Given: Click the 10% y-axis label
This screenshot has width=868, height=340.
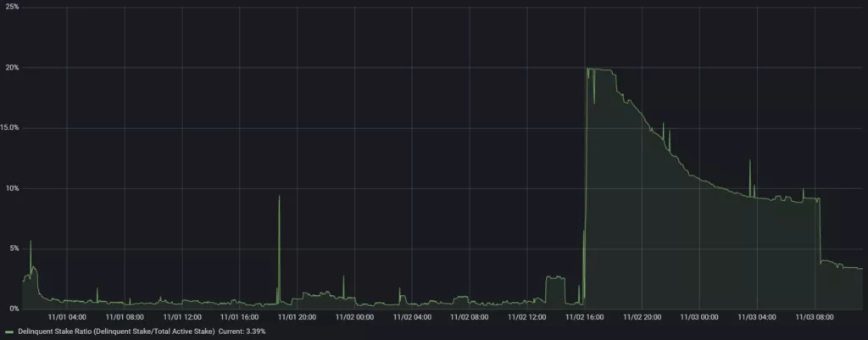Looking at the screenshot, I should point(13,187).
